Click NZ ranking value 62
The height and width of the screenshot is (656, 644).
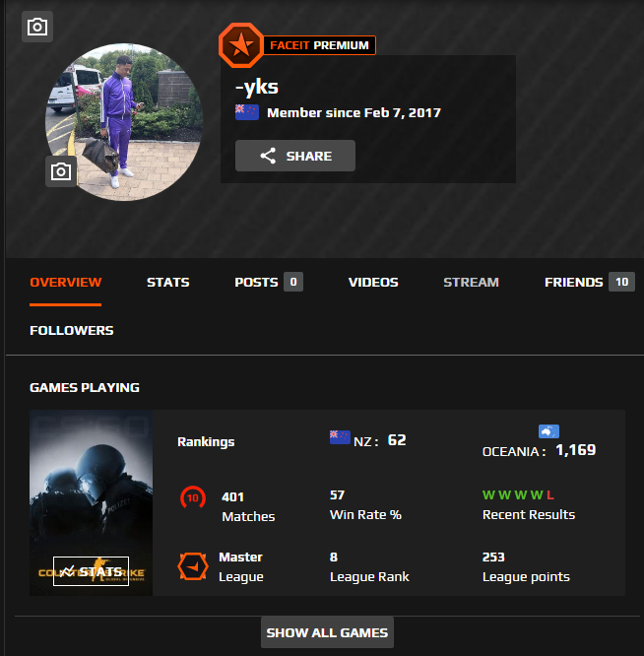coord(397,440)
